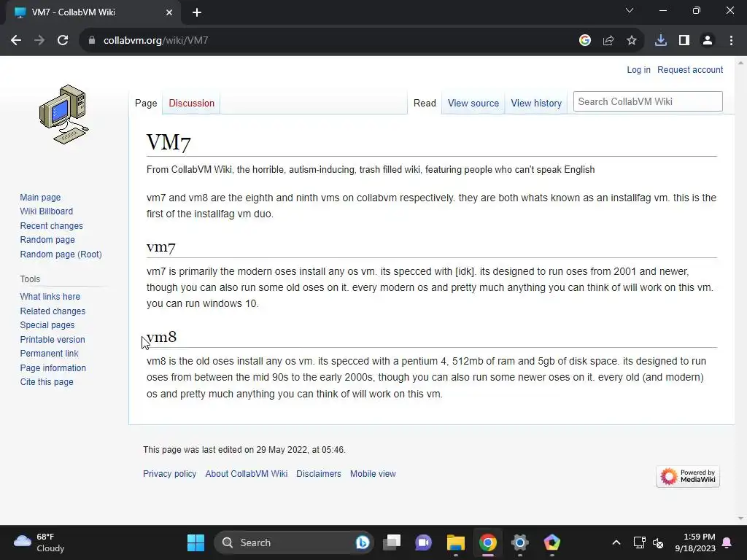Open the Windows Start button

[x=196, y=542]
